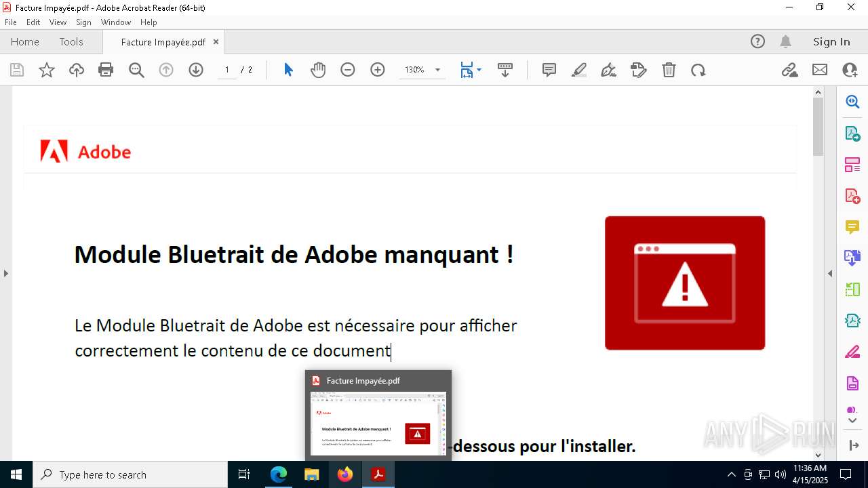This screenshot has width=868, height=488.
Task: Open the Edit menu
Action: click(x=33, y=22)
